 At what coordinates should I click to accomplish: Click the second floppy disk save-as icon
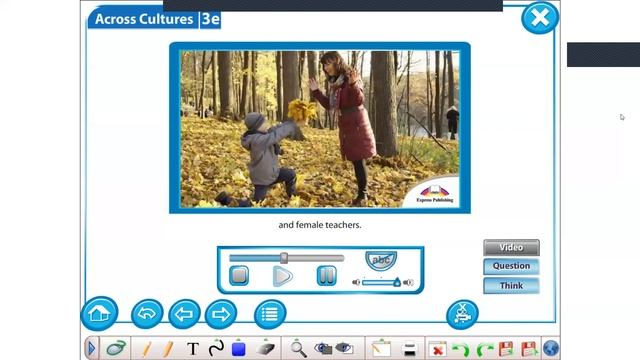(x=529, y=349)
